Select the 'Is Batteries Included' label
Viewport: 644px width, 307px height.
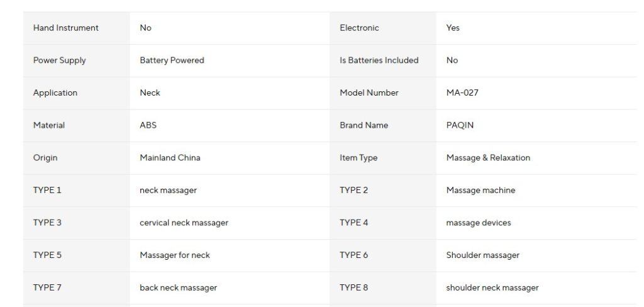(379, 60)
